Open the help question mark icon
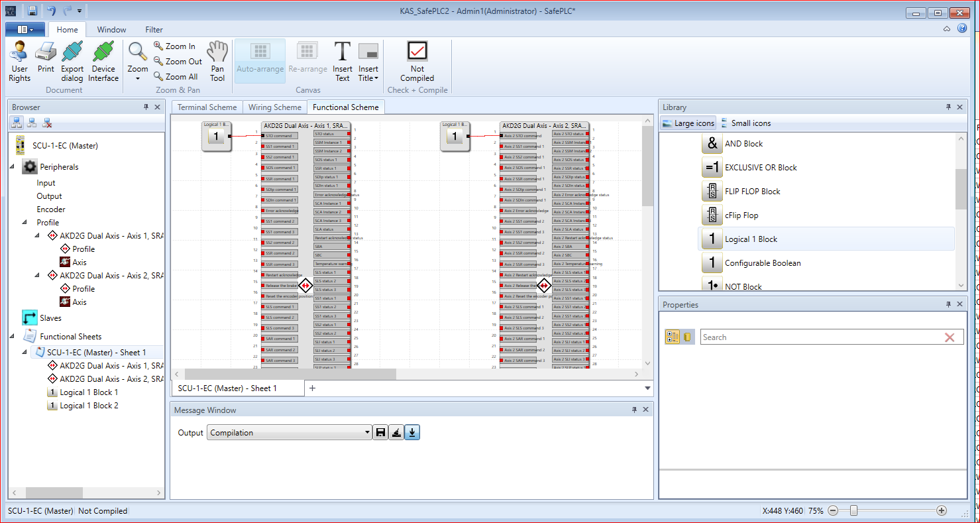This screenshot has width=980, height=523. pos(962,29)
